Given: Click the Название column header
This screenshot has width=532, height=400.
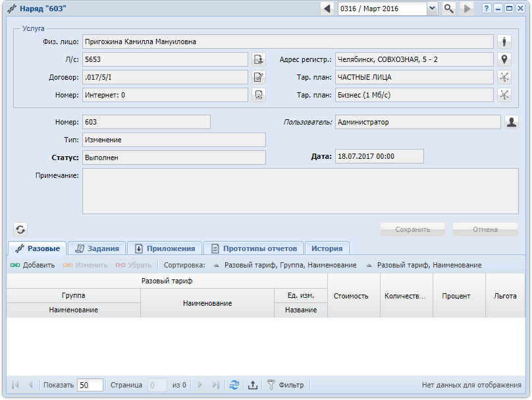Looking at the screenshot, I should pyautogui.click(x=301, y=310).
